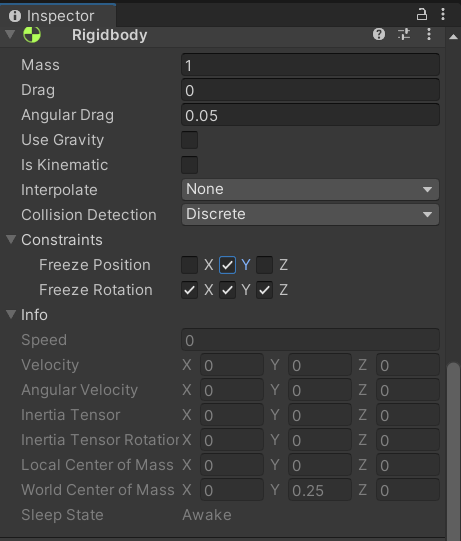Click the Drag property label
Image resolution: width=461 pixels, height=541 pixels.
click(38, 90)
